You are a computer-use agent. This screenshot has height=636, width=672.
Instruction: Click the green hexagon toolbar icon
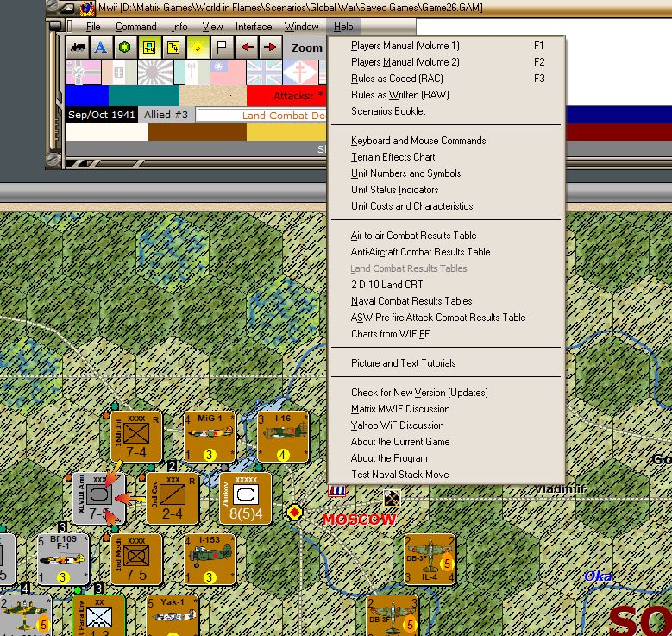pos(125,47)
